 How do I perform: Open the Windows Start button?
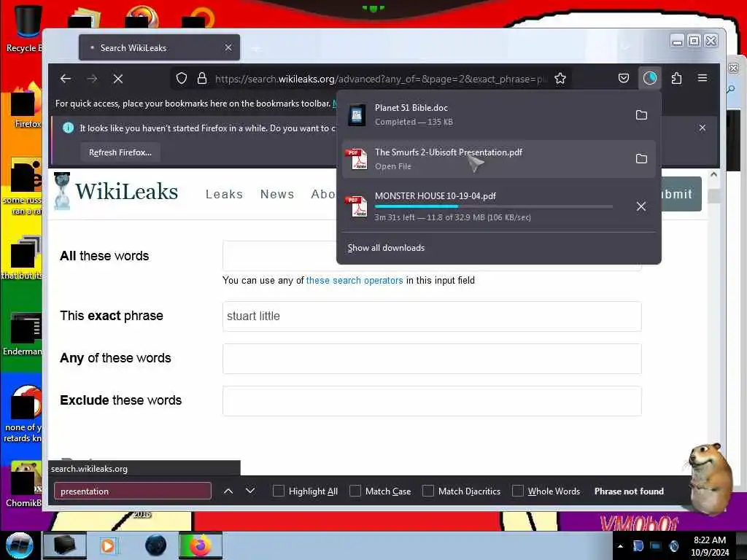(x=20, y=545)
